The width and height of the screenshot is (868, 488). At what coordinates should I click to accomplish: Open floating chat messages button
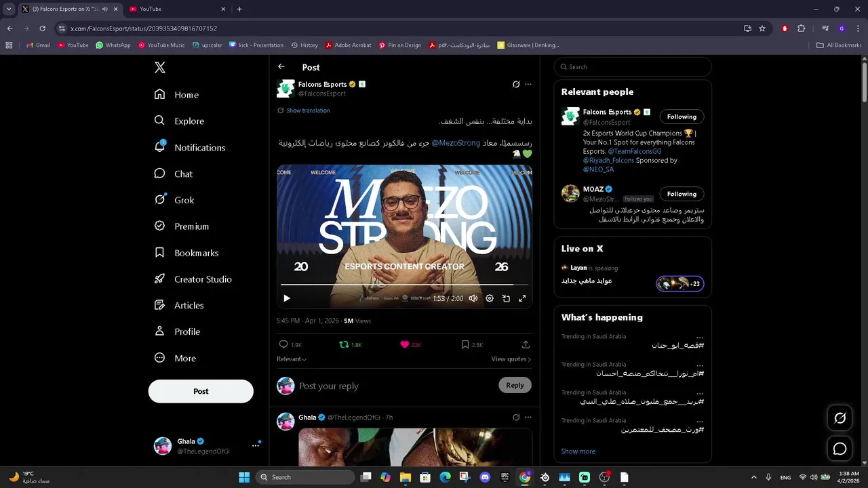(840, 449)
